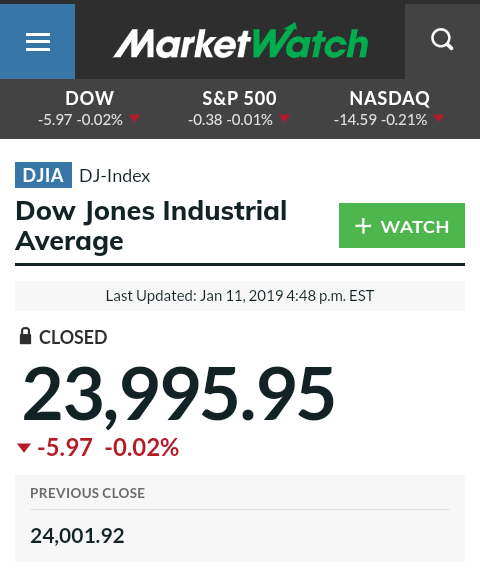Viewport: 480px width, 569px height.
Task: Click the DOW red down arrow
Action: point(135,118)
